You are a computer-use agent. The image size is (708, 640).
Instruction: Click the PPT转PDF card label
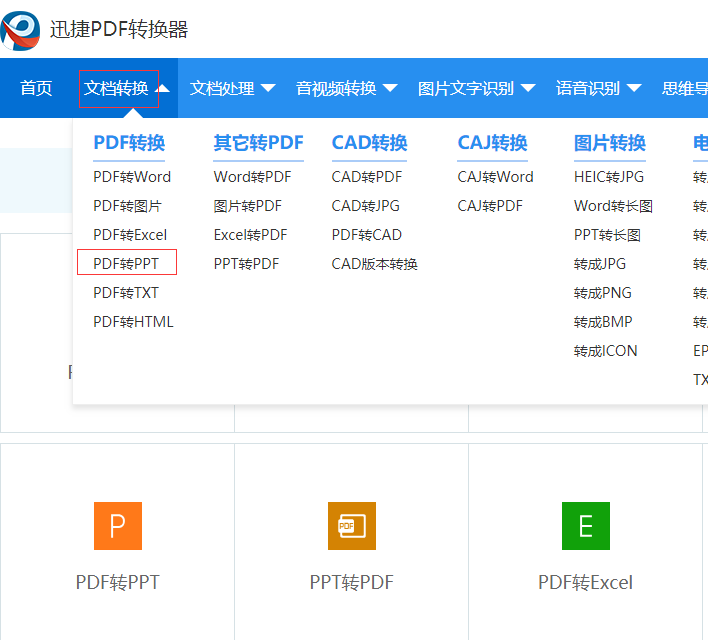[352, 582]
